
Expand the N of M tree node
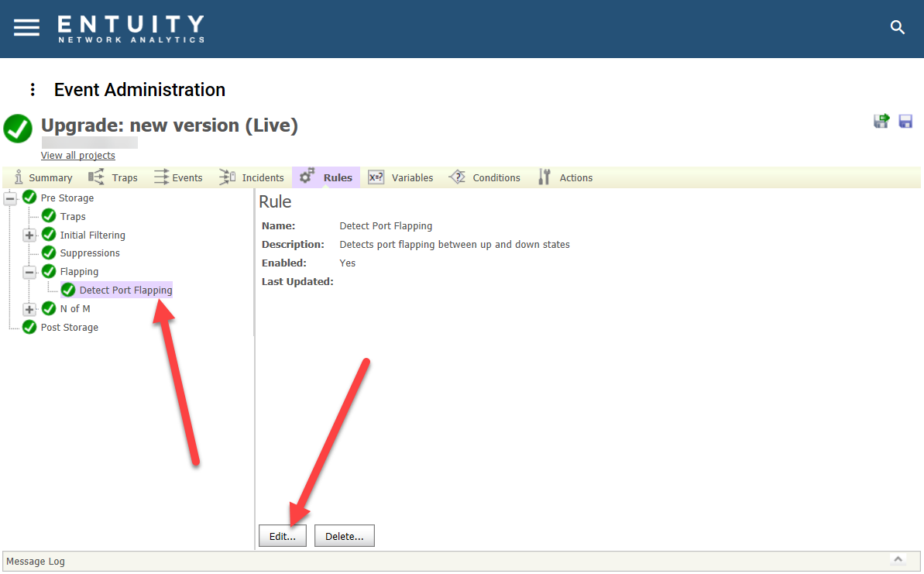click(29, 309)
